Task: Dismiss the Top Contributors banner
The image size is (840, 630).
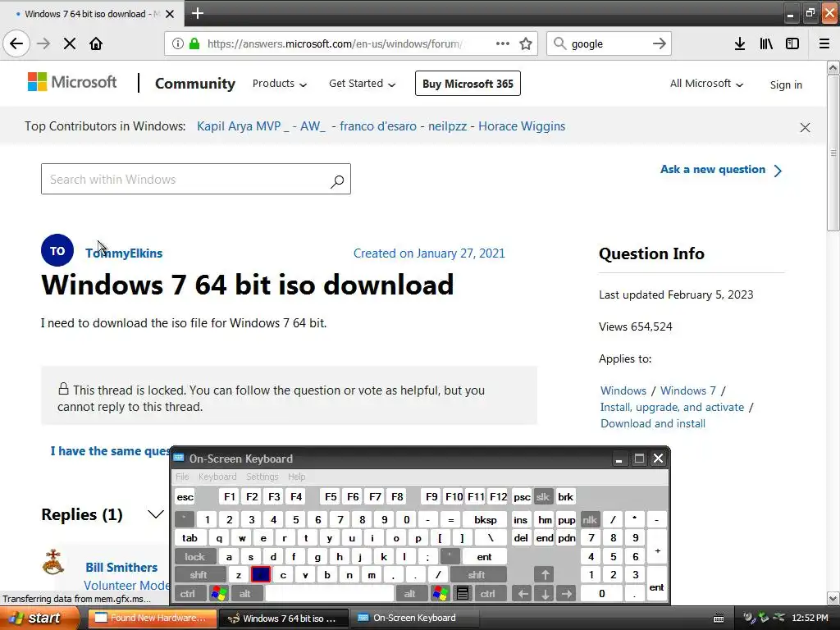Action: (x=805, y=127)
